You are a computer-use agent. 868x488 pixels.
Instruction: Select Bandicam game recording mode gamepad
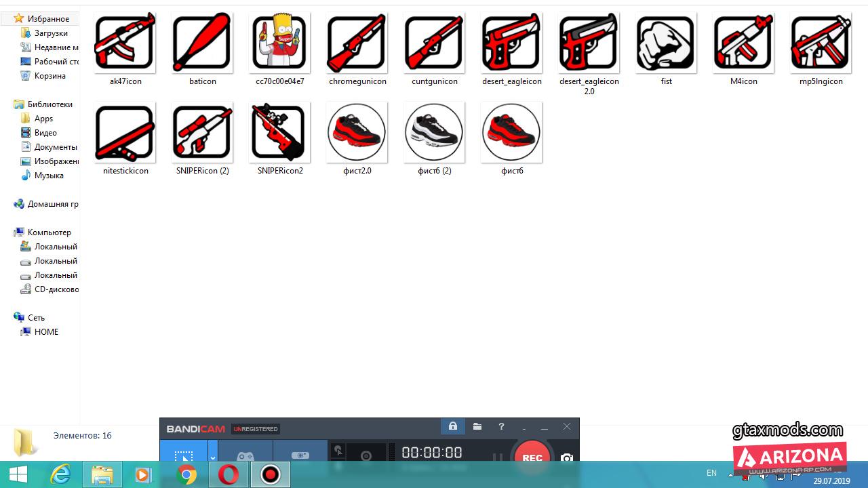tap(245, 455)
